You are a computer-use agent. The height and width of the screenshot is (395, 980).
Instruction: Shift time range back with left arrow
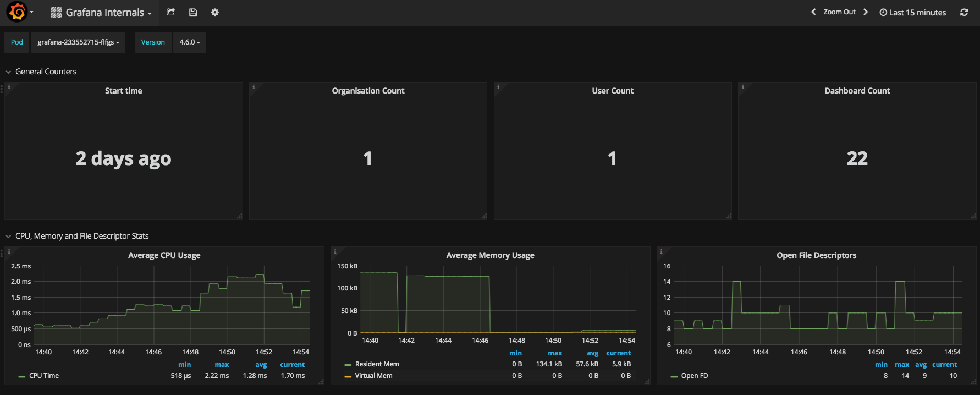(x=813, y=12)
